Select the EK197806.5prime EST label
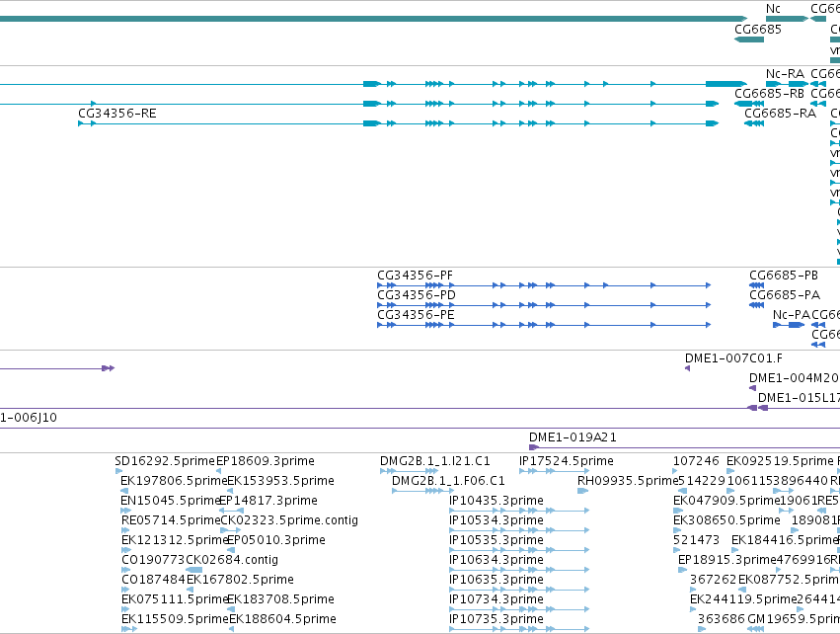Image resolution: width=840 pixels, height=634 pixels. coord(175,481)
